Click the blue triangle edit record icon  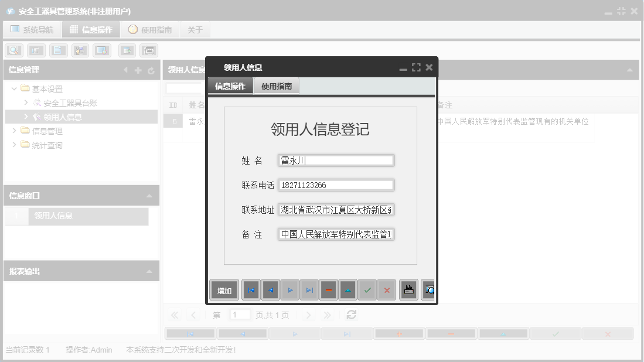[x=348, y=289]
